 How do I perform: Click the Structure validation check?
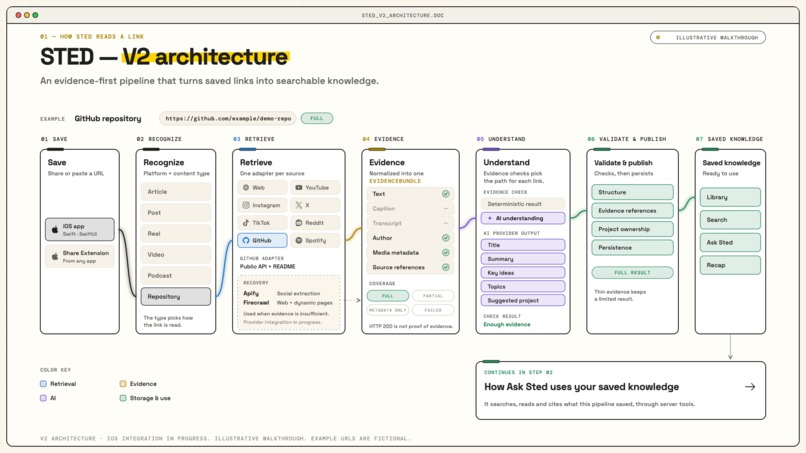tap(632, 192)
